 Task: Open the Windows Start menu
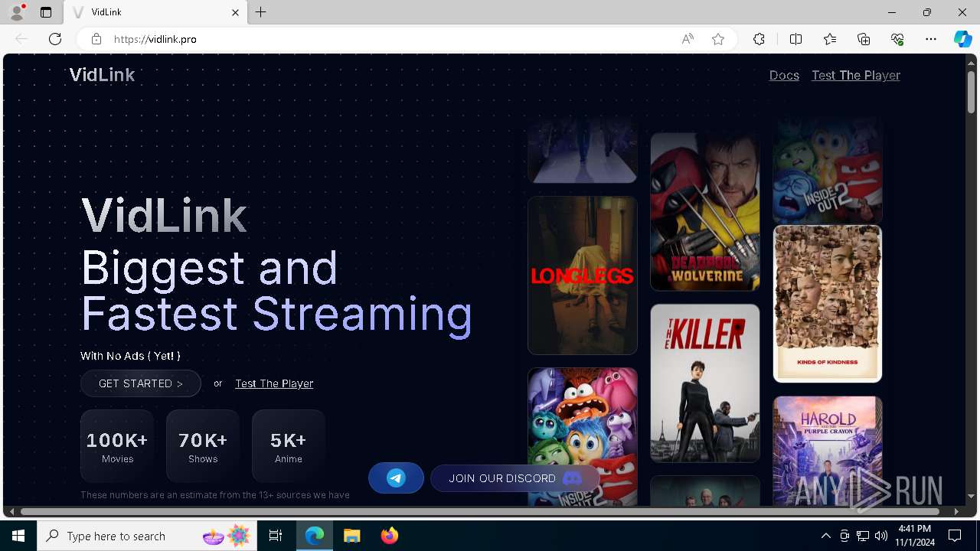pos(18,536)
